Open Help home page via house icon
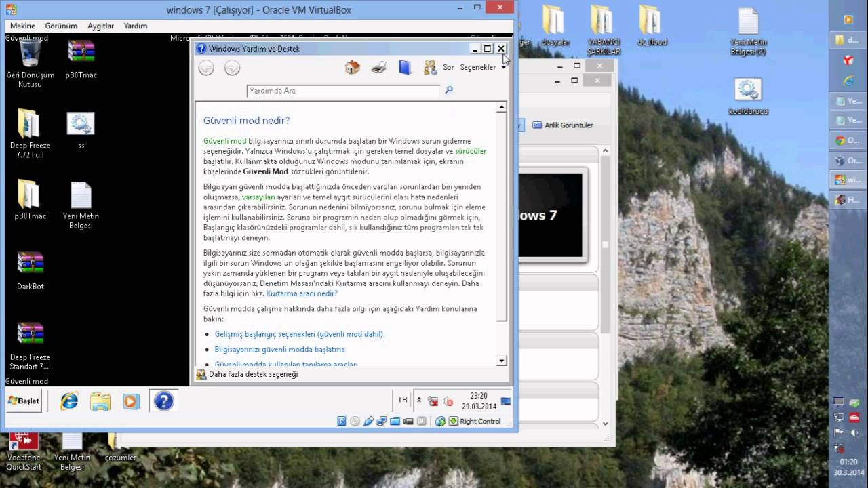Viewport: 868px width, 488px height. point(353,67)
